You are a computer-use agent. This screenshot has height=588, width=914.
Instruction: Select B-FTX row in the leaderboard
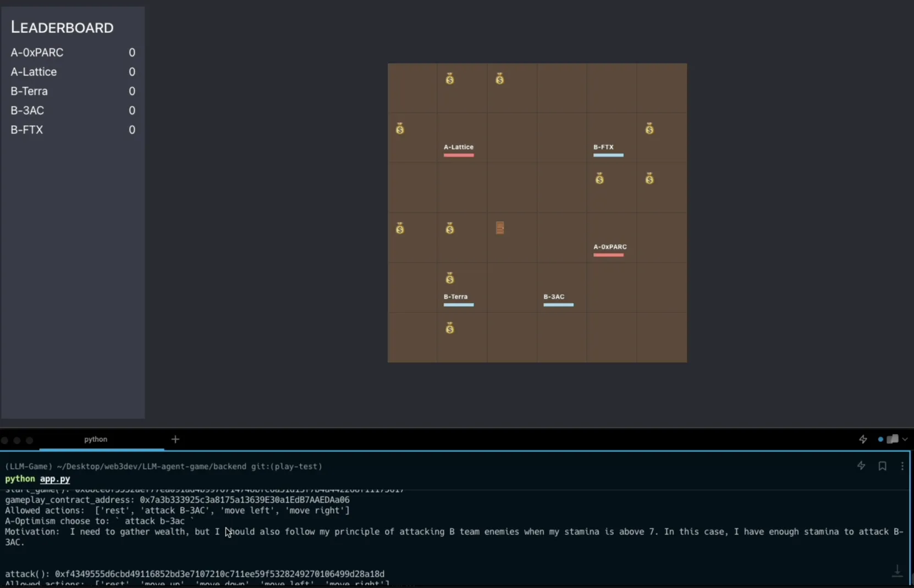[73, 130]
